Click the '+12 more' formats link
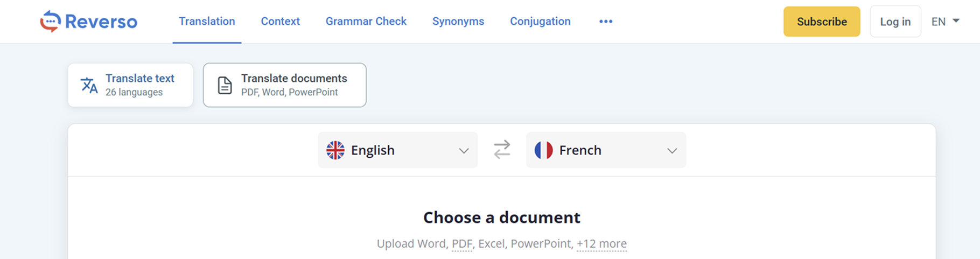Screen dimensions: 980x259 (x=601, y=244)
